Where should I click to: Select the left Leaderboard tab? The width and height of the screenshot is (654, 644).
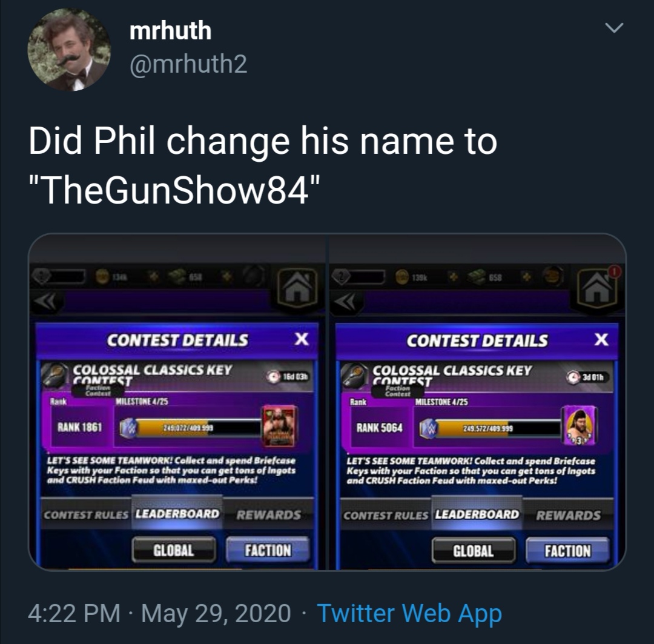click(177, 514)
